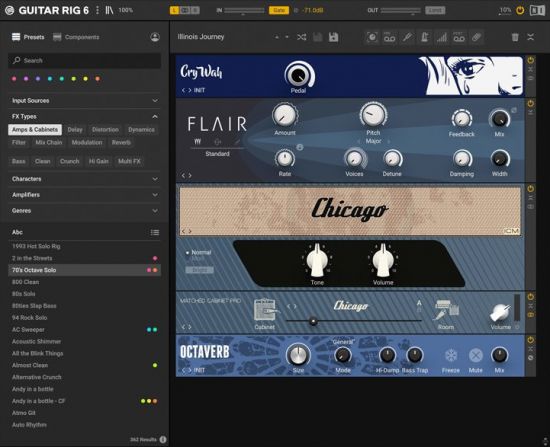The height and width of the screenshot is (447, 550).
Task: Select the Normal input on Chicago amp
Action: [x=199, y=252]
